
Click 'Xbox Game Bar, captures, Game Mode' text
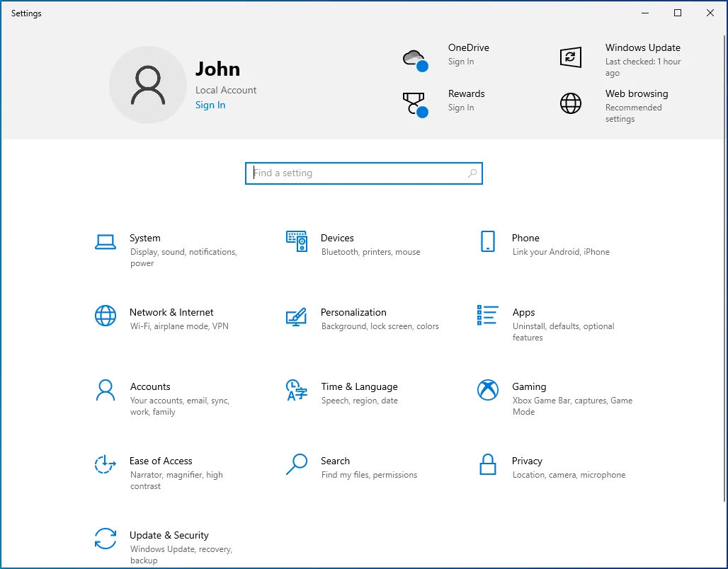572,406
